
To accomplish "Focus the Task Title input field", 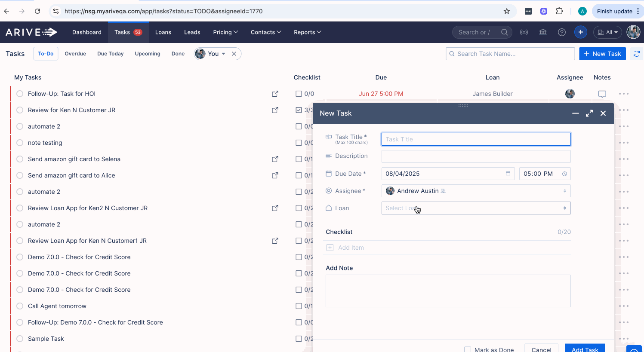I will [x=476, y=139].
